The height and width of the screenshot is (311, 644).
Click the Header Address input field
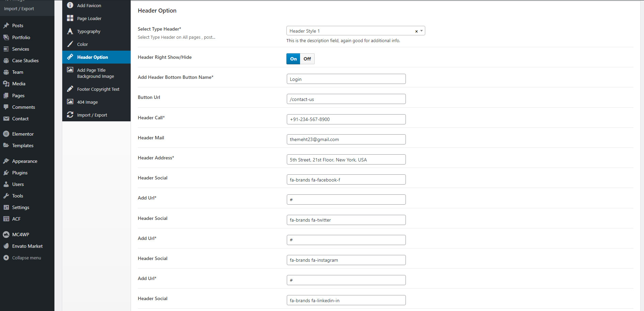(346, 159)
